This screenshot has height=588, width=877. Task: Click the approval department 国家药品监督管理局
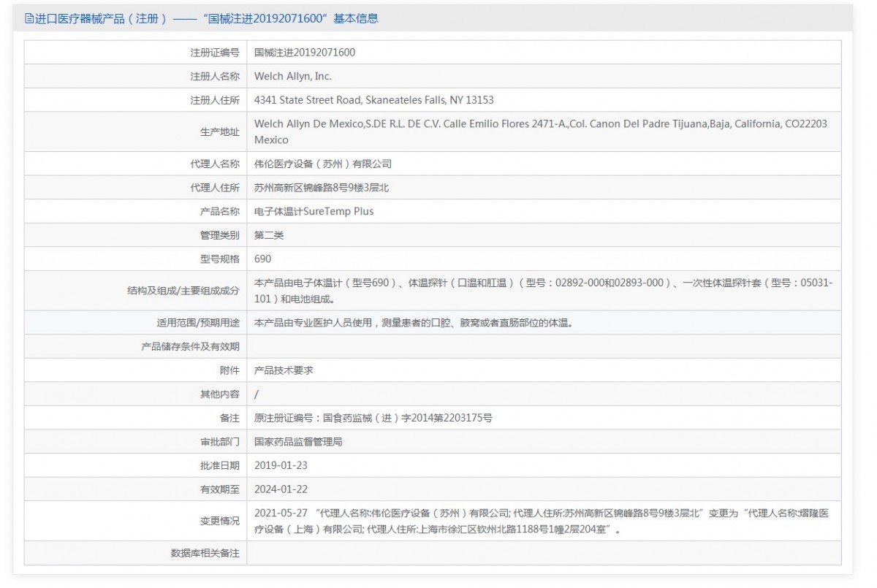point(298,442)
